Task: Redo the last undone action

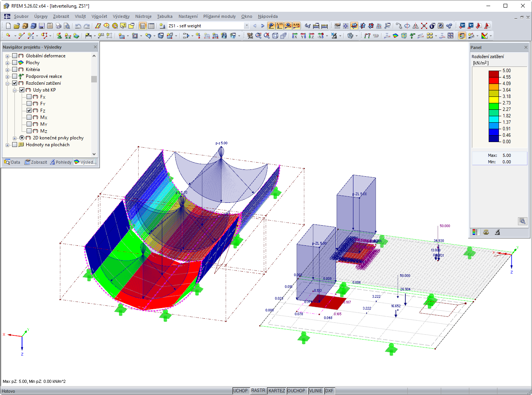Action: tap(87, 26)
